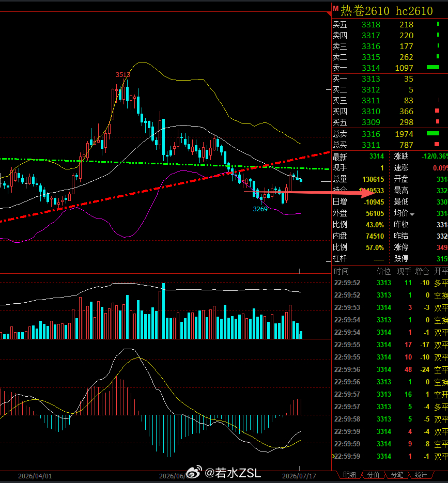
Task: Select the 卖四 price 3317
Action: 371,36
